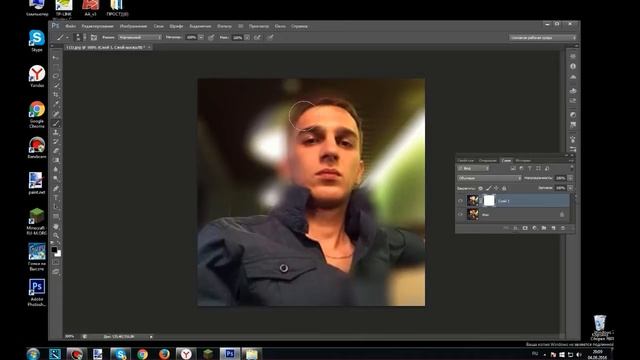
Task: Open layer filter kind dropdown
Action: [x=473, y=168]
